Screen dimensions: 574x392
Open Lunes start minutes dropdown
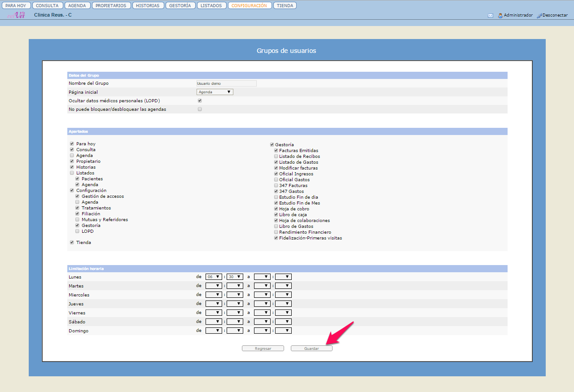click(235, 277)
